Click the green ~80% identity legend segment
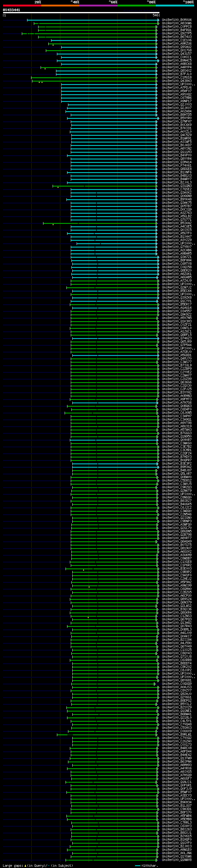 [137, 6]
